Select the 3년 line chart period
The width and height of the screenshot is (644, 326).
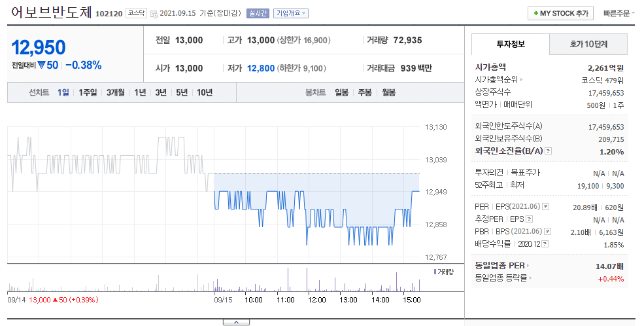(161, 92)
